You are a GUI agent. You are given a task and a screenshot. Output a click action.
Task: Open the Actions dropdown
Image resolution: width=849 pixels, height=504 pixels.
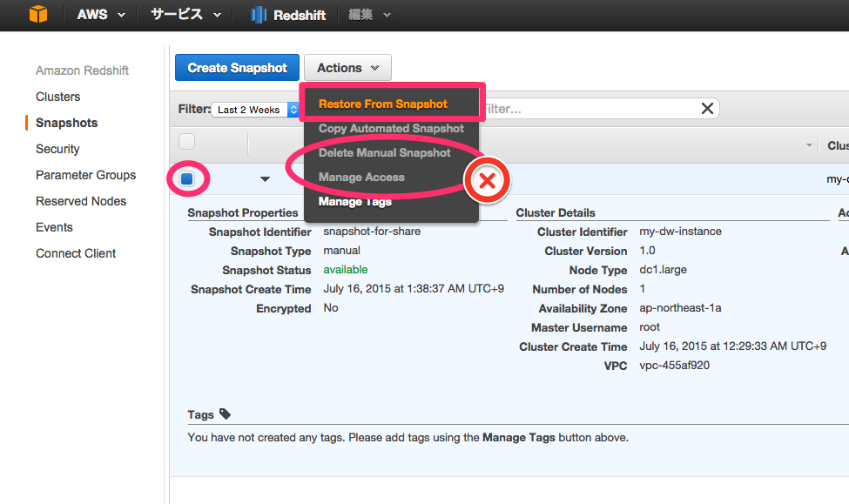click(347, 67)
